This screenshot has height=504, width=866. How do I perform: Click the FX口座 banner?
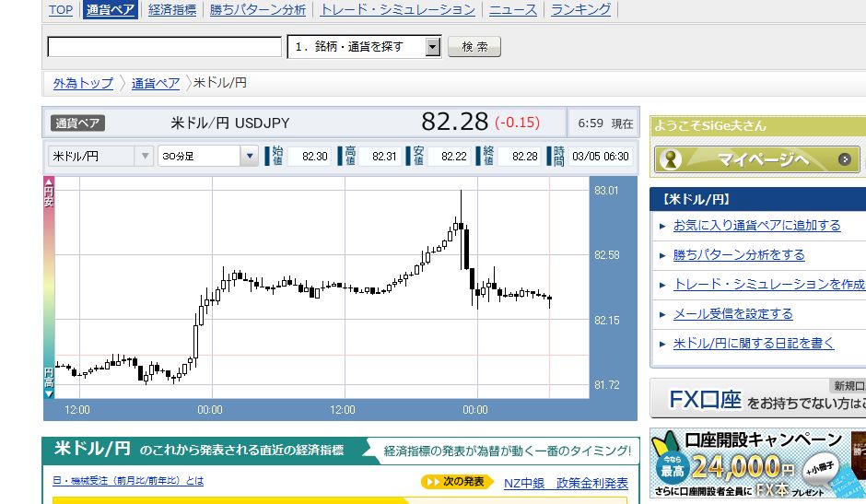(x=757, y=398)
